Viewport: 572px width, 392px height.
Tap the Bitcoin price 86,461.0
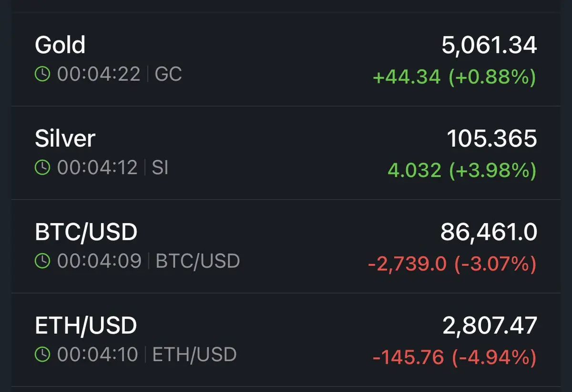[x=489, y=233]
